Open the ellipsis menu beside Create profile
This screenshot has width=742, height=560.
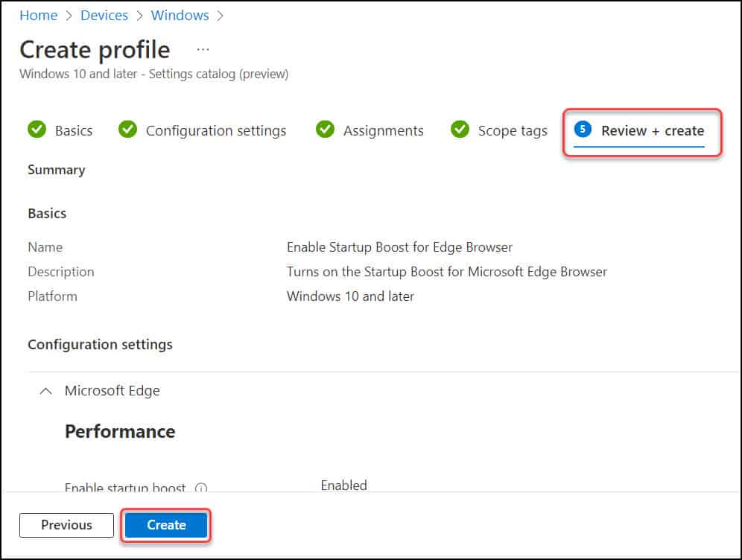203,50
